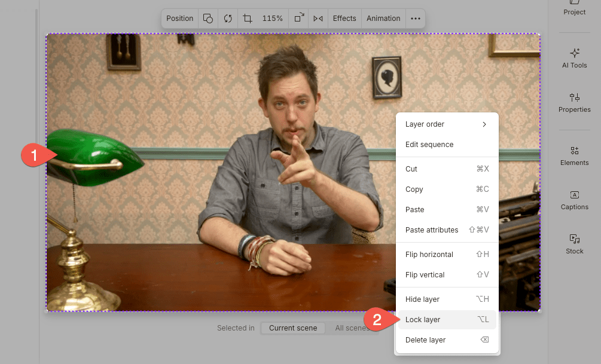The width and height of the screenshot is (601, 364).
Task: Open the Effects toolbar option
Action: tap(344, 19)
